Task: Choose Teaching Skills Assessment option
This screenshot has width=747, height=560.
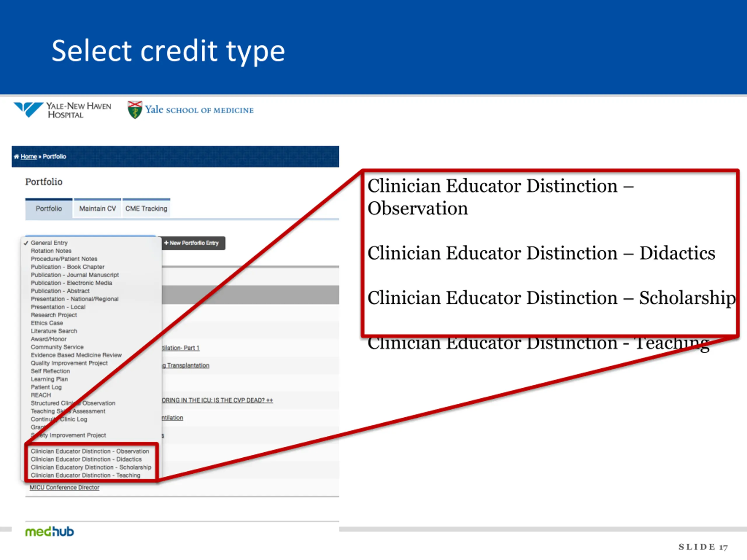Action: 68,412
